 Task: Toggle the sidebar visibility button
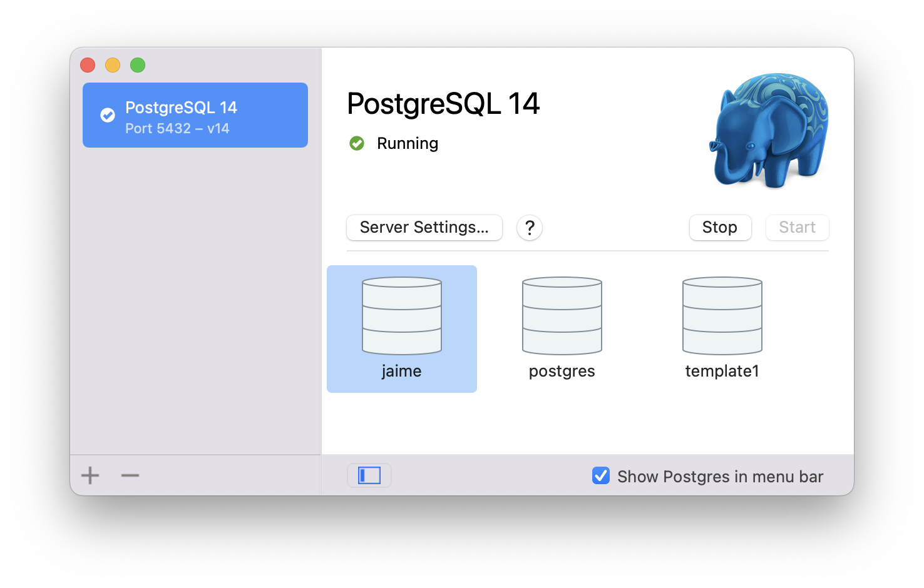pyautogui.click(x=369, y=475)
